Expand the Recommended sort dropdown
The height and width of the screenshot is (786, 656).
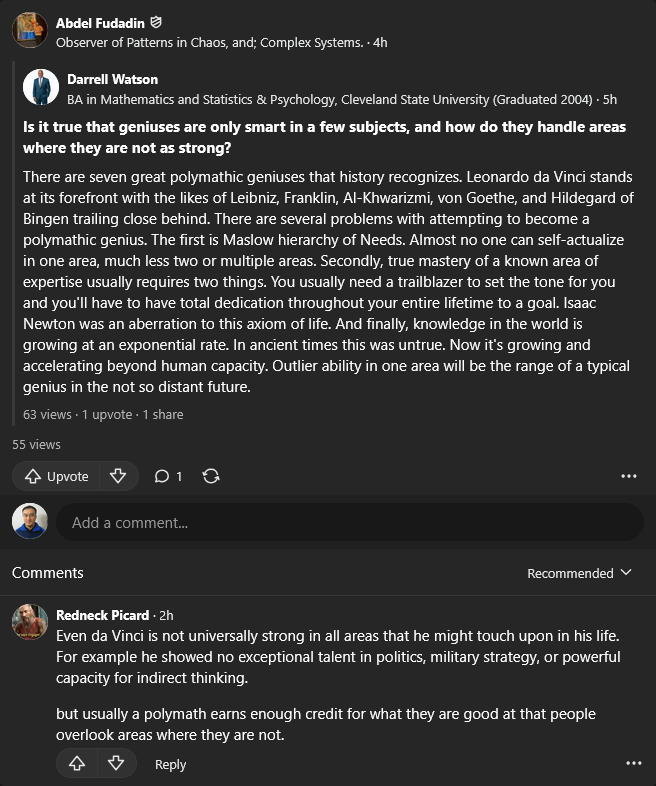click(579, 573)
